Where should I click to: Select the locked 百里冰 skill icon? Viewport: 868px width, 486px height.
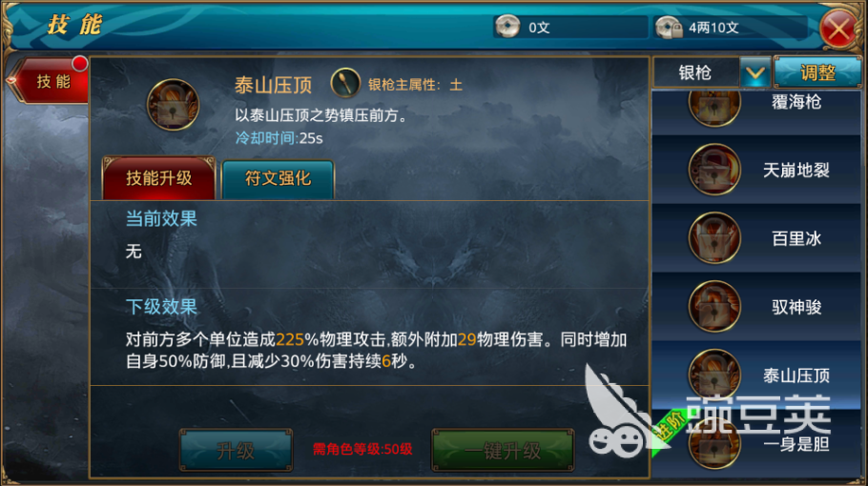[x=714, y=238]
